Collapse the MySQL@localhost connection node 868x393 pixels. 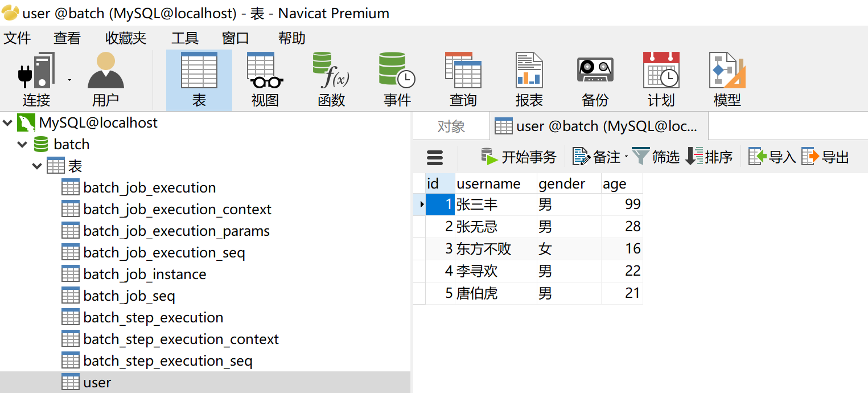point(8,123)
